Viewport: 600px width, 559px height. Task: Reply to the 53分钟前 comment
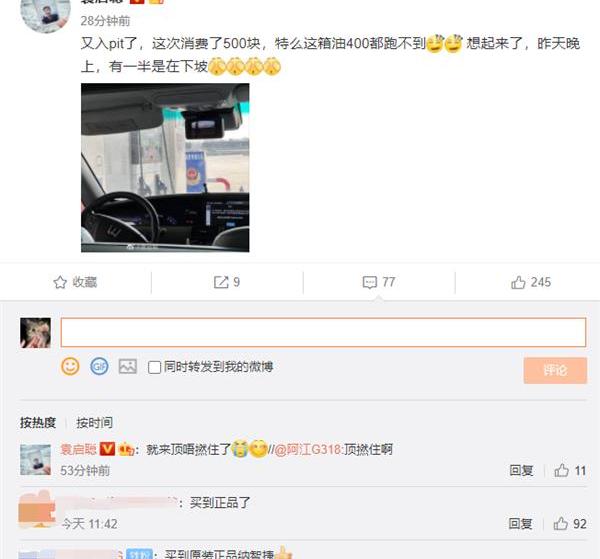[521, 471]
